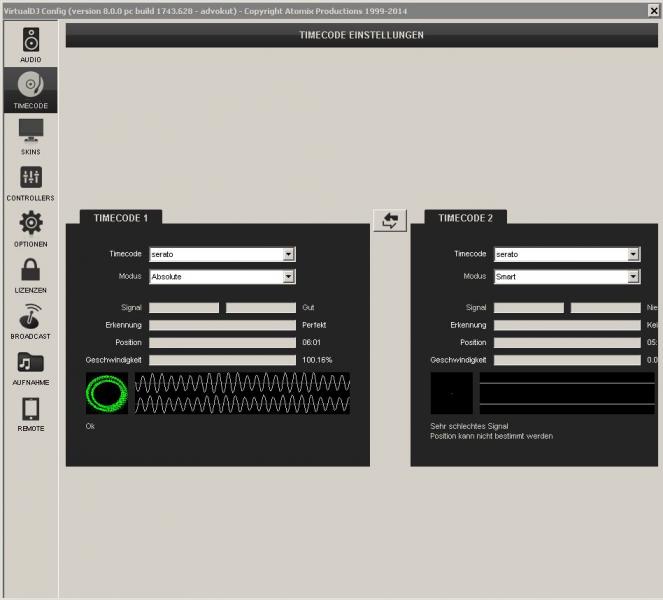Screen dimensions: 663x600
Task: Click the Timecode 2 flat waveform display
Action: 567,393
